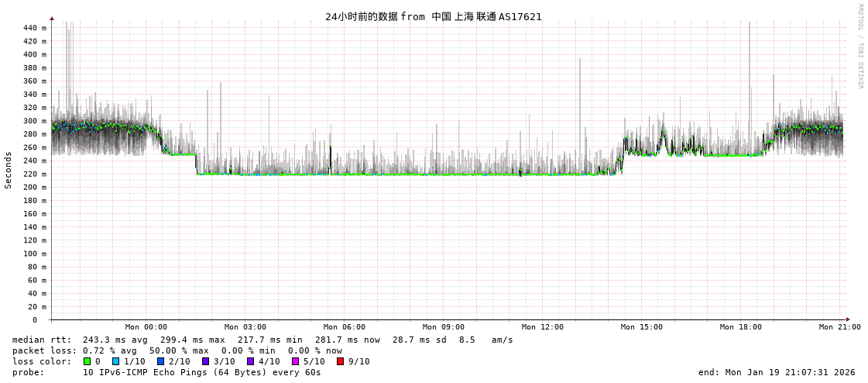The width and height of the screenshot is (868, 383).
Task: Select the blue 2/10 loss color swatch
Action: click(160, 361)
